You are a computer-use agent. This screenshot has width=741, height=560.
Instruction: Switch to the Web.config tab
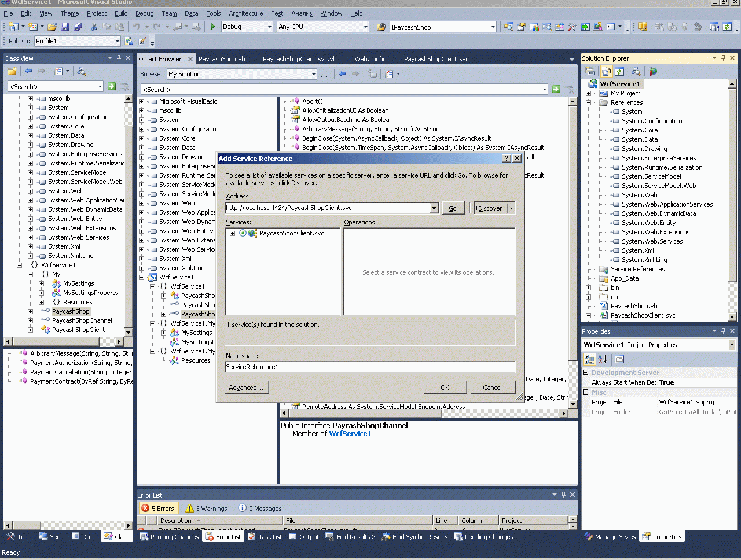[x=370, y=59]
